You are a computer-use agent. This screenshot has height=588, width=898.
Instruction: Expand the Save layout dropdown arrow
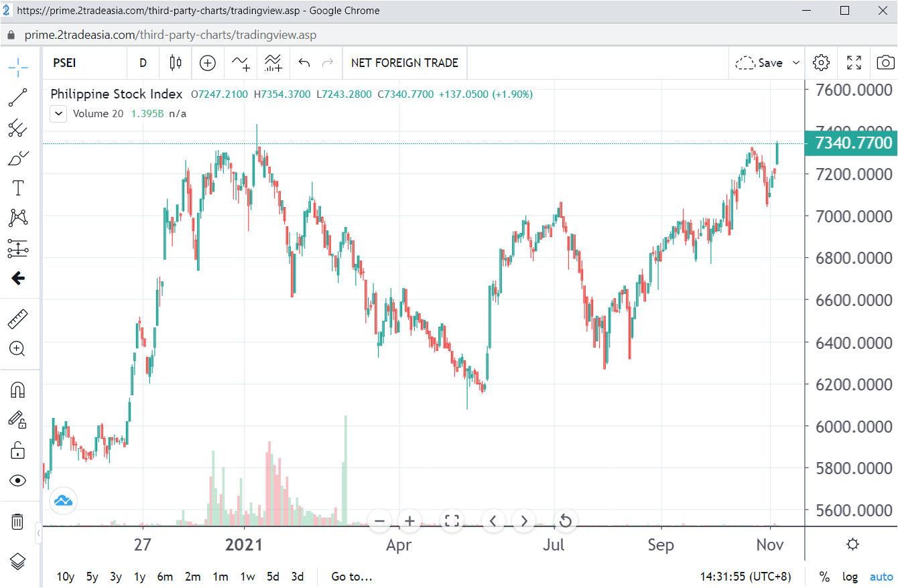pyautogui.click(x=796, y=63)
